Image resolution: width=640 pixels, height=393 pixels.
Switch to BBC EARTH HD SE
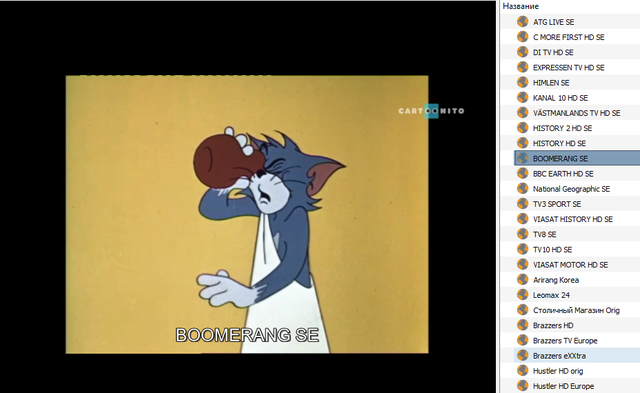[563, 174]
